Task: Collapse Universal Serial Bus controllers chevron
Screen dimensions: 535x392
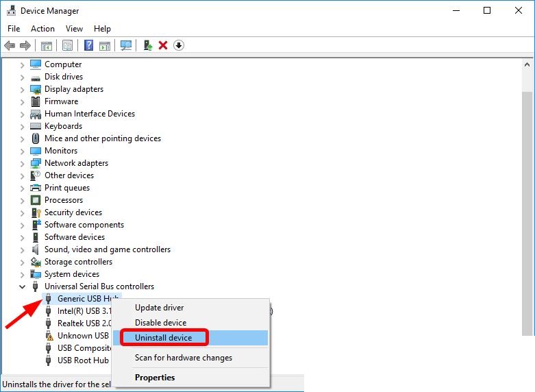Action: click(x=22, y=286)
